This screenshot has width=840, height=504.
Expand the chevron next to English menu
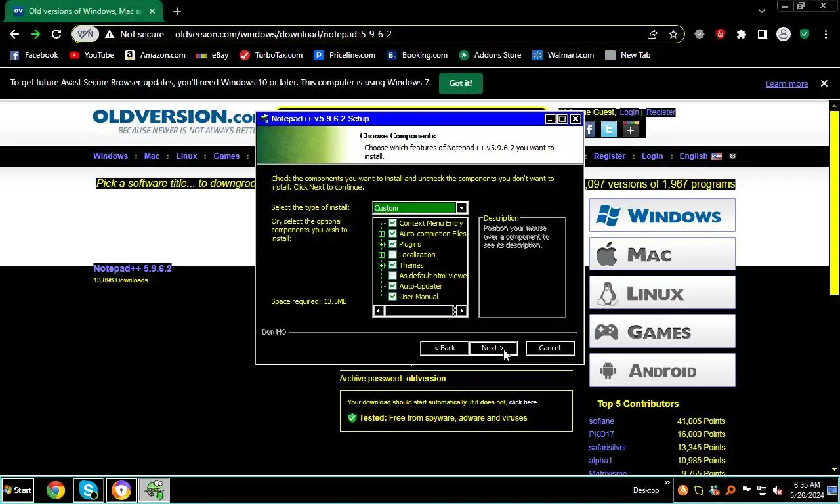coord(732,156)
